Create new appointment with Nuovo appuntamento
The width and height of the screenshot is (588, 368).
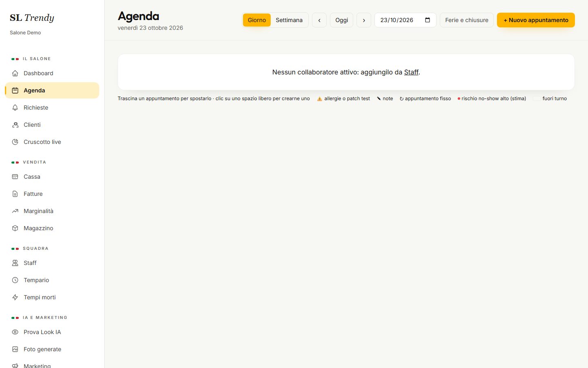click(536, 20)
